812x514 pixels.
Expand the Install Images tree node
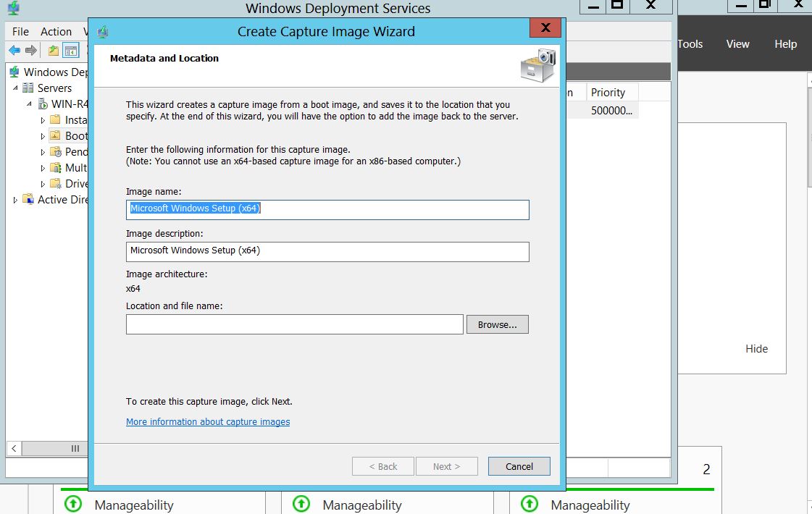[43, 119]
